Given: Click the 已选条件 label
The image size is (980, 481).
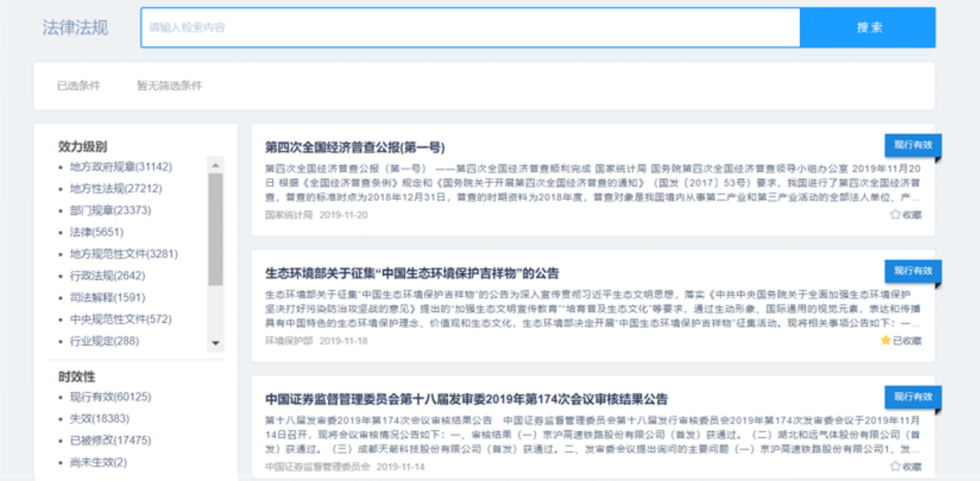Looking at the screenshot, I should click(x=78, y=86).
